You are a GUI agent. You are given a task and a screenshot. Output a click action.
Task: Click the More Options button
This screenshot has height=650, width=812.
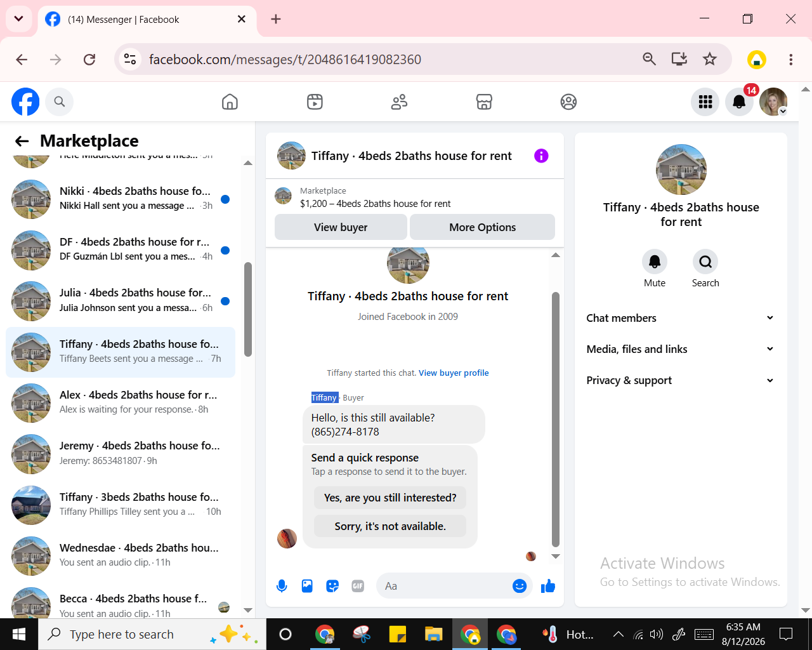[482, 227]
